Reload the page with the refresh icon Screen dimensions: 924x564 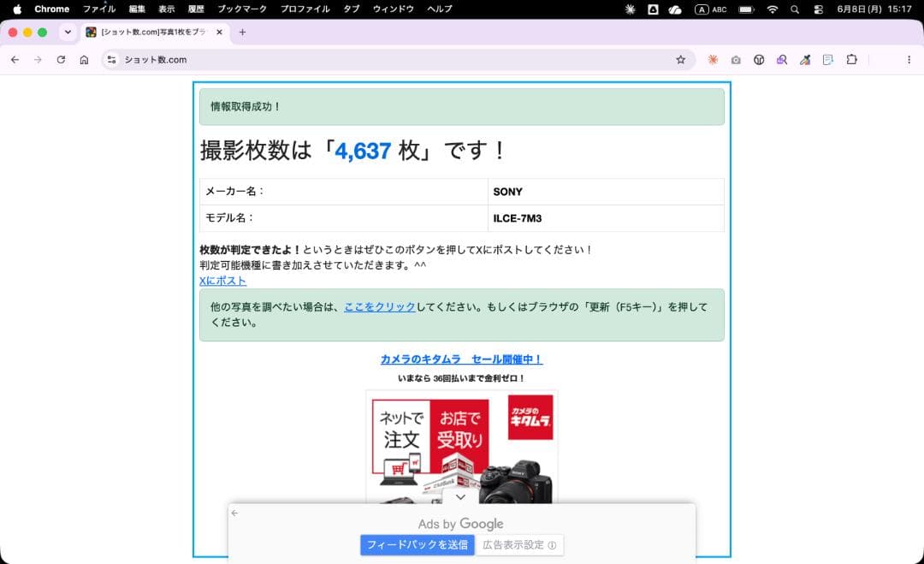tap(61, 60)
